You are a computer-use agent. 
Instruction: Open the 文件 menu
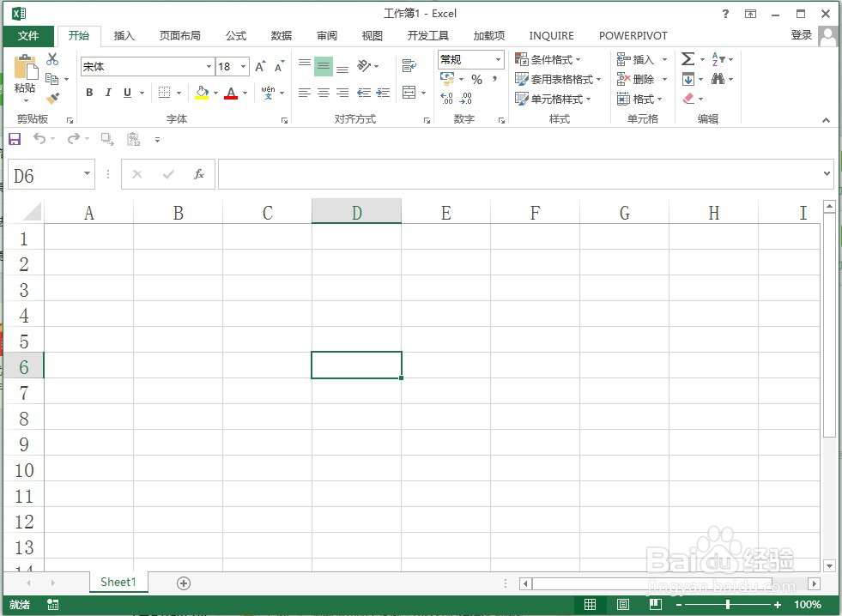point(28,35)
